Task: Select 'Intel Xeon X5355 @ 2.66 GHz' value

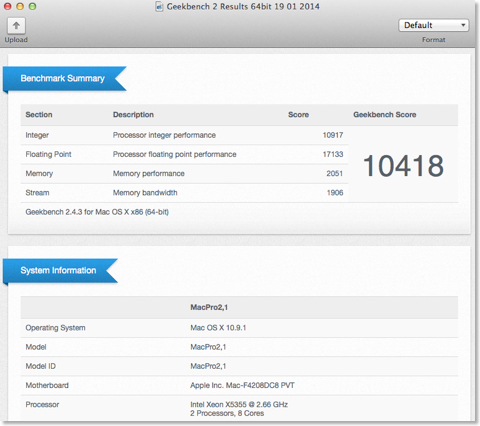Action: click(239, 405)
